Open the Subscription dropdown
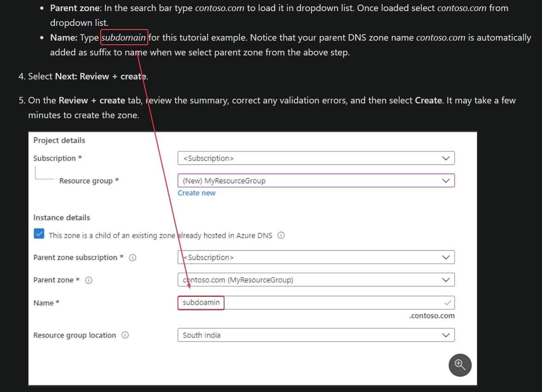The width and height of the screenshot is (542, 392). [316, 157]
